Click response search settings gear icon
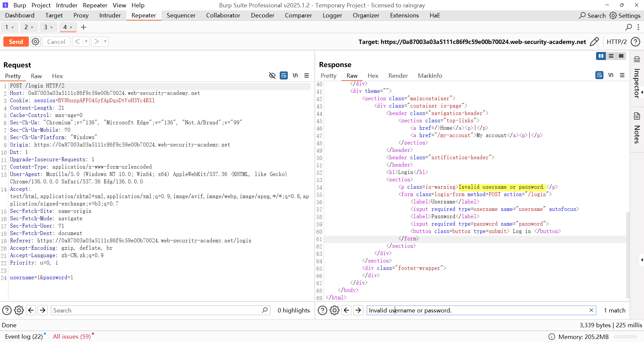Viewport: 644px width, 342px height. (334, 310)
